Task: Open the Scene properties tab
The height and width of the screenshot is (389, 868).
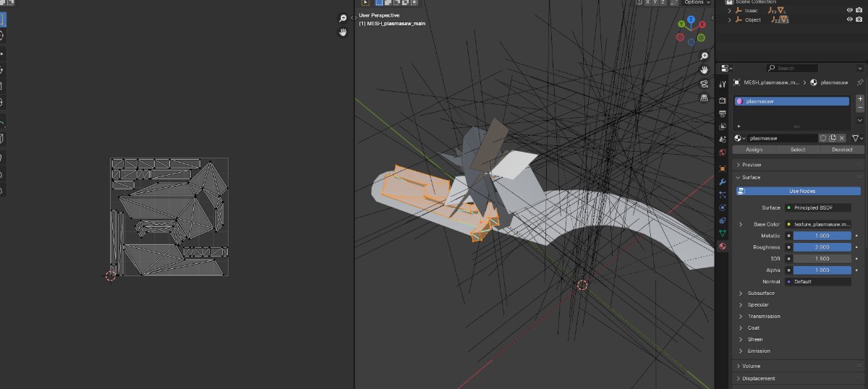Action: tap(722, 139)
